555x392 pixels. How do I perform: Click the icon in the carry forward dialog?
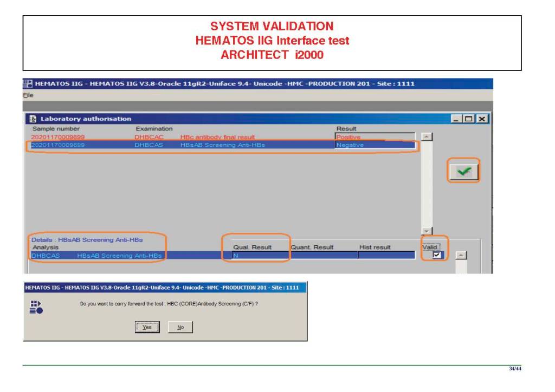tap(36, 308)
